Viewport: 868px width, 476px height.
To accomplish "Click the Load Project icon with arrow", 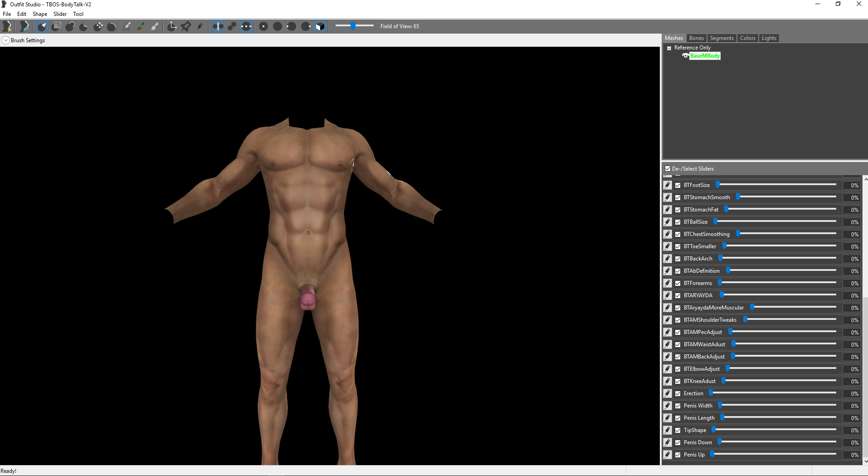I will [24, 26].
